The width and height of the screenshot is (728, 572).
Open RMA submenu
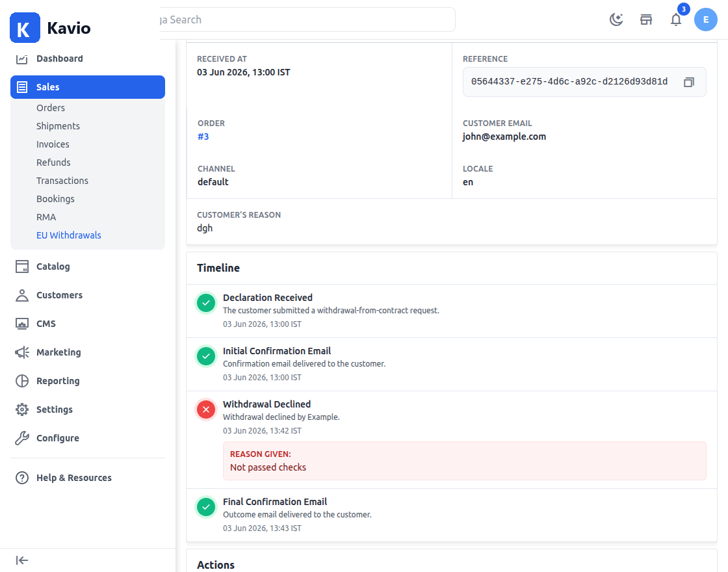[x=46, y=217]
